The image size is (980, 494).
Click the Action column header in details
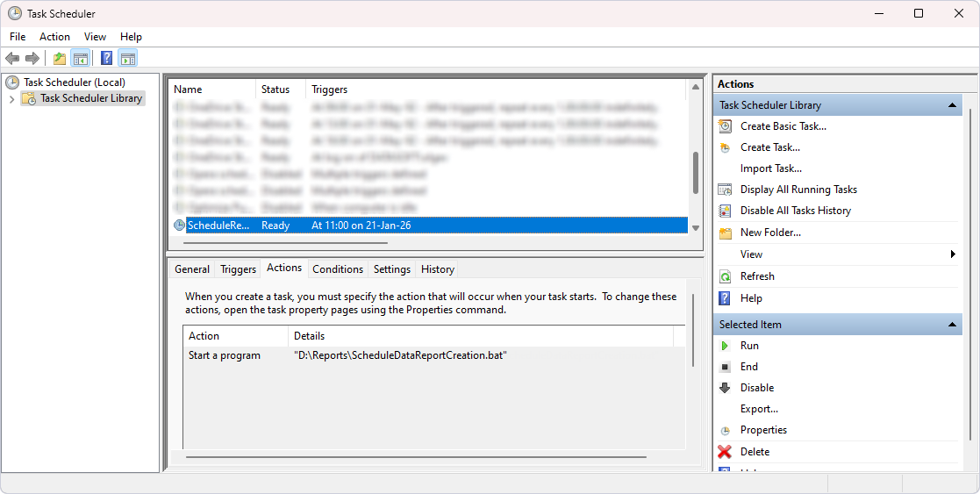[236, 336]
